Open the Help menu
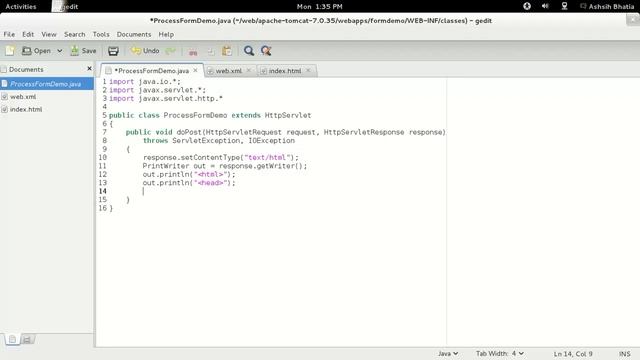Screen dimensions: 640x360 (166, 34)
